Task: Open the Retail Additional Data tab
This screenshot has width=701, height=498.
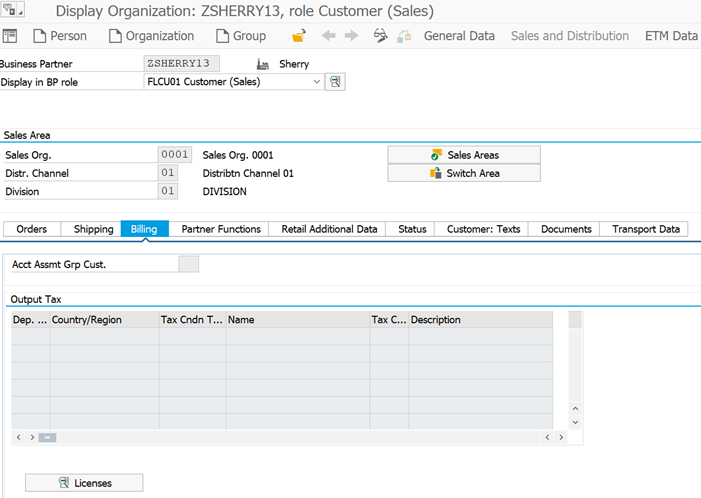Action: pyautogui.click(x=329, y=229)
